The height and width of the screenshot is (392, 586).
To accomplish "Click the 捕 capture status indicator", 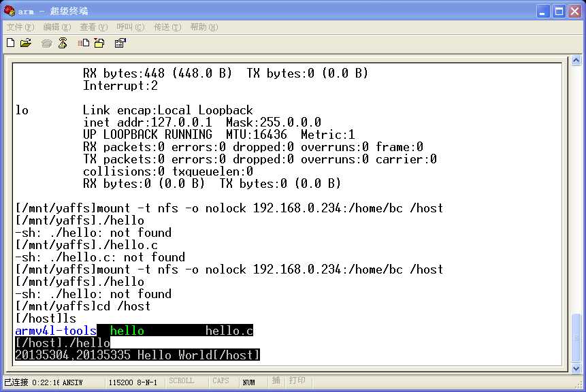I will pos(276,381).
